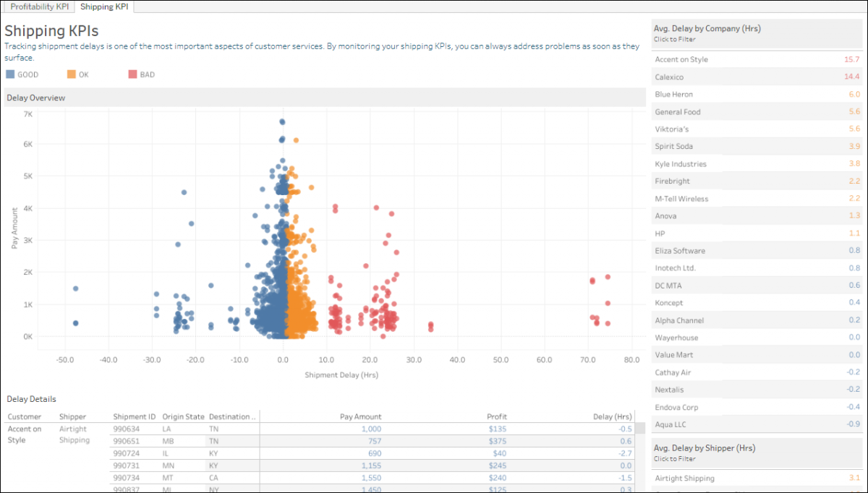Screen dimensions: 868x493
Task: Click the blue GOOD legend swatch
Action: [x=10, y=74]
